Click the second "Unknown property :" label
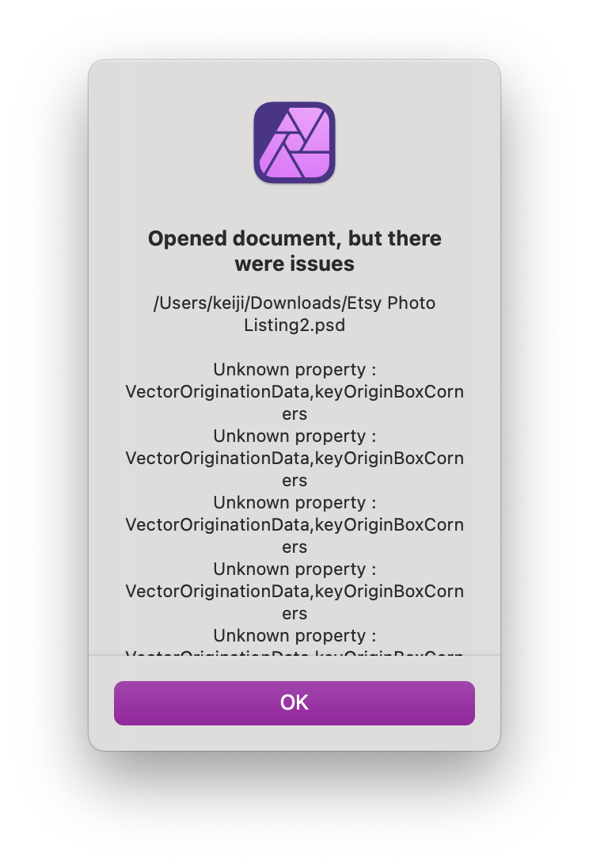Image resolution: width=589 pixels, height=868 pixels. pos(294,436)
